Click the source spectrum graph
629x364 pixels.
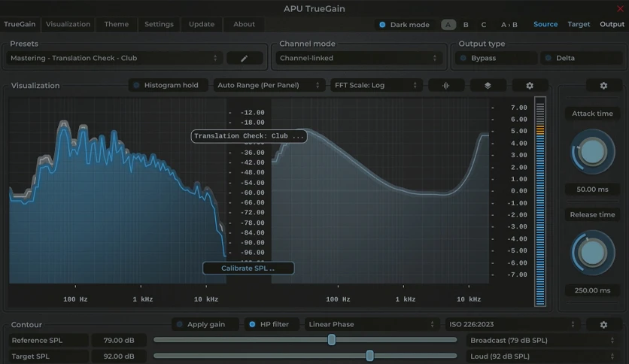tap(117, 191)
